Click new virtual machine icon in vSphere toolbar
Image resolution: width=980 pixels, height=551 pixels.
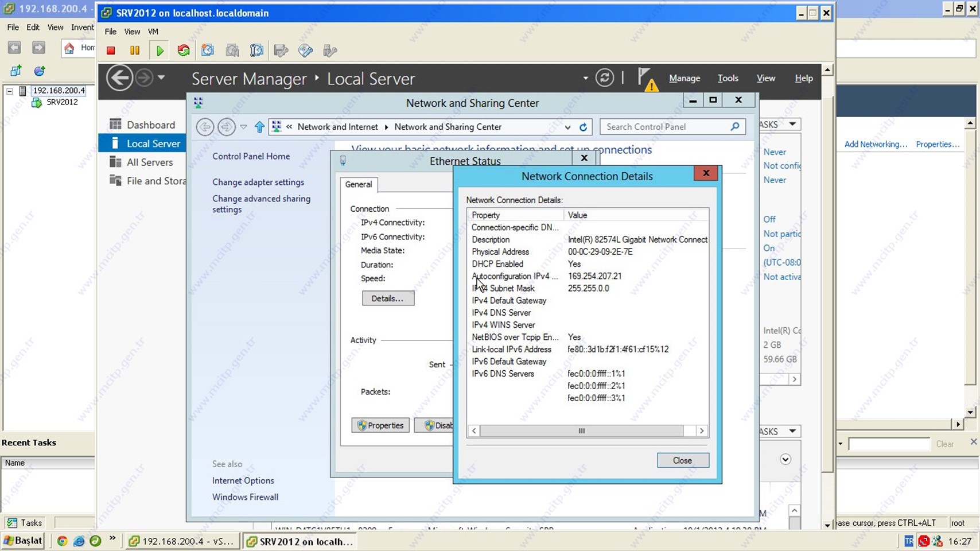(x=16, y=71)
